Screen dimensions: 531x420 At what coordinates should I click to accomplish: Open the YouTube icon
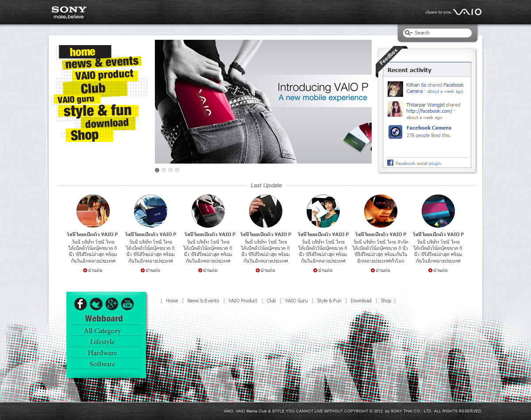pos(127,304)
